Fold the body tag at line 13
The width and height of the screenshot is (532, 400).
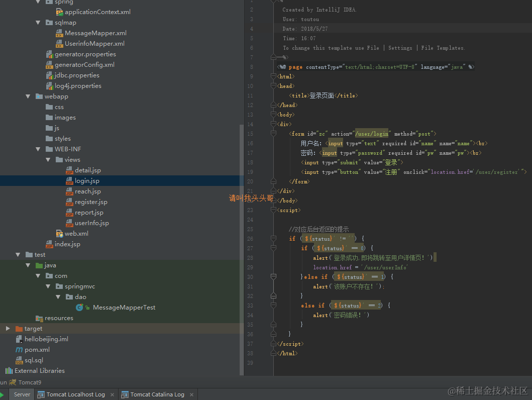(273, 115)
